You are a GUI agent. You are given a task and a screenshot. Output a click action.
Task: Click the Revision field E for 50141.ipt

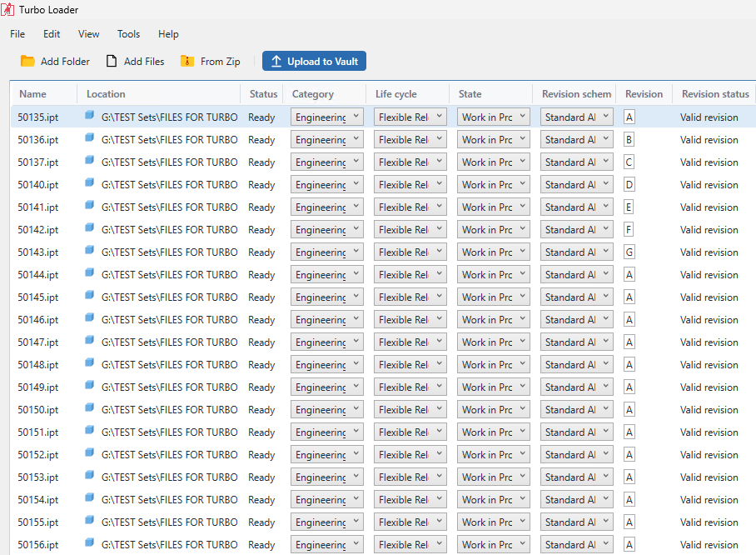629,207
